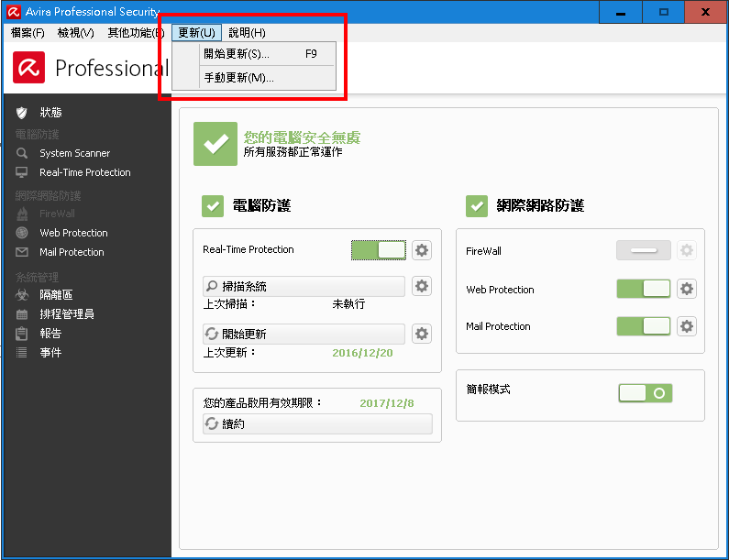The height and width of the screenshot is (560, 729).
Task: Select 排程管理員 in the sidebar
Action: pyautogui.click(x=67, y=314)
